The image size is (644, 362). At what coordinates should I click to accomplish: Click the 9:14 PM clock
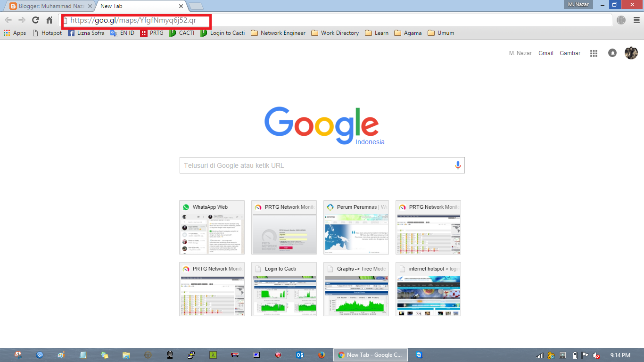coord(620,355)
